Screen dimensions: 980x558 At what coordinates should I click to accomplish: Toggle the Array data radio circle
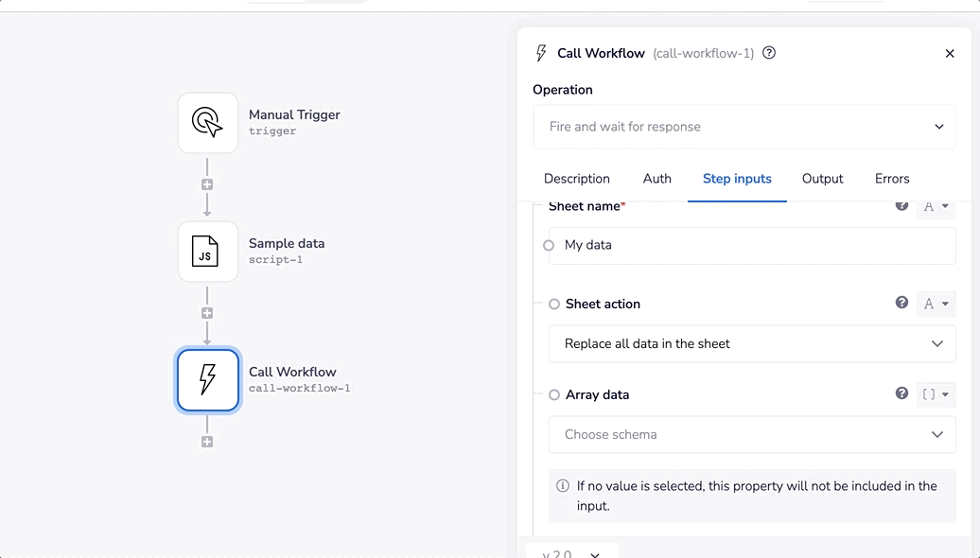554,395
